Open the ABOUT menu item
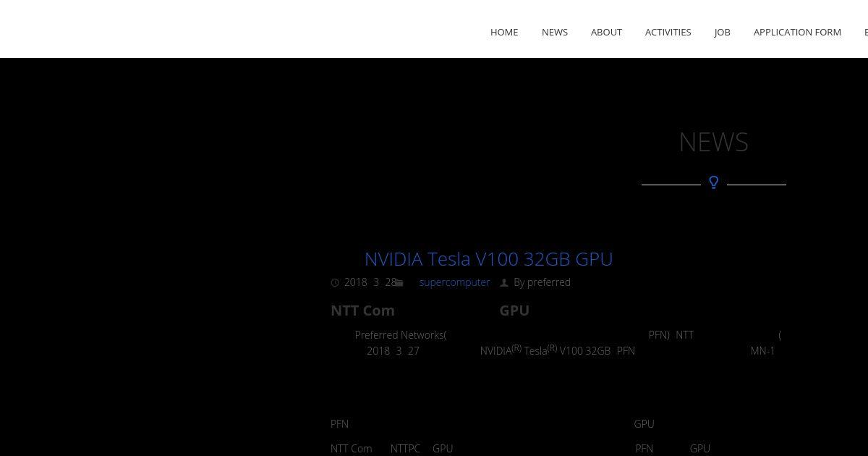The height and width of the screenshot is (456, 868). click(606, 32)
